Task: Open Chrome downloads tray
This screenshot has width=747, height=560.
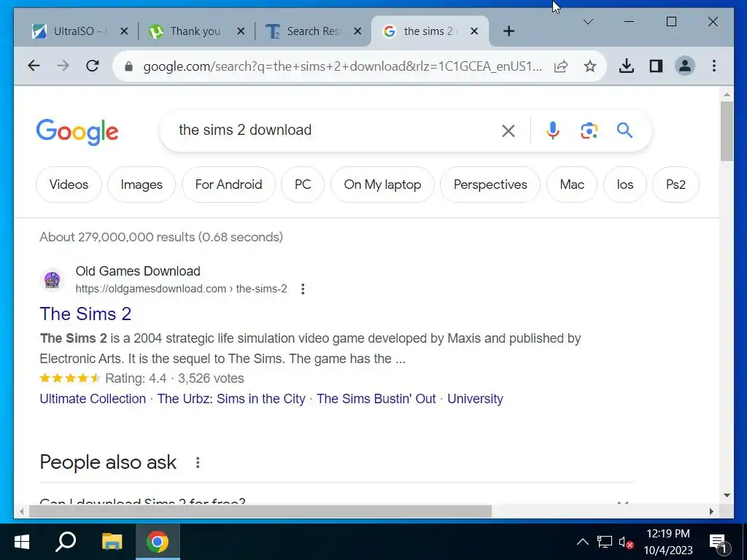Action: click(x=627, y=66)
